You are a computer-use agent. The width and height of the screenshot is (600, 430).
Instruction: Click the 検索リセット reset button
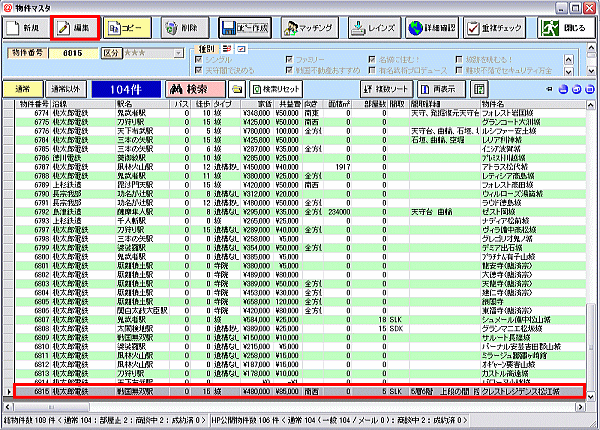pyautogui.click(x=276, y=89)
